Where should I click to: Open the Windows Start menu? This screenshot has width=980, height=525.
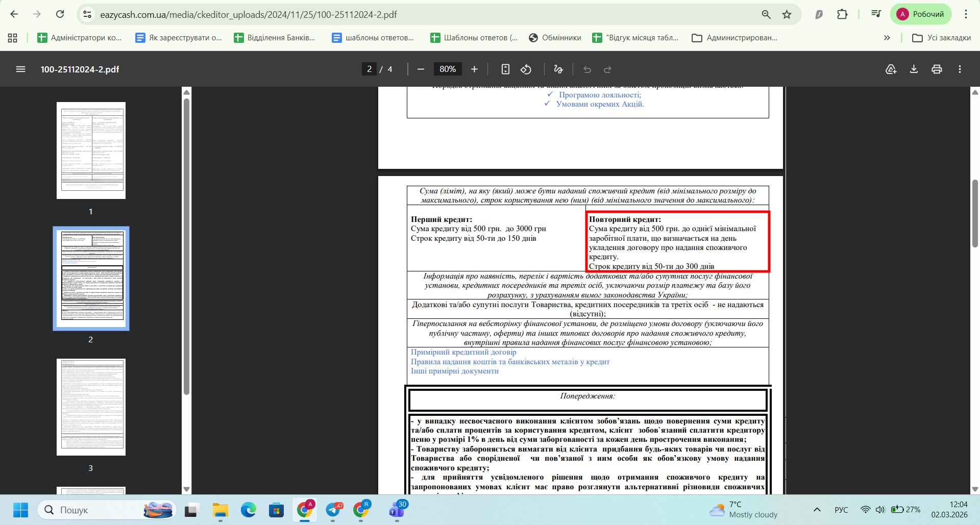tap(20, 510)
